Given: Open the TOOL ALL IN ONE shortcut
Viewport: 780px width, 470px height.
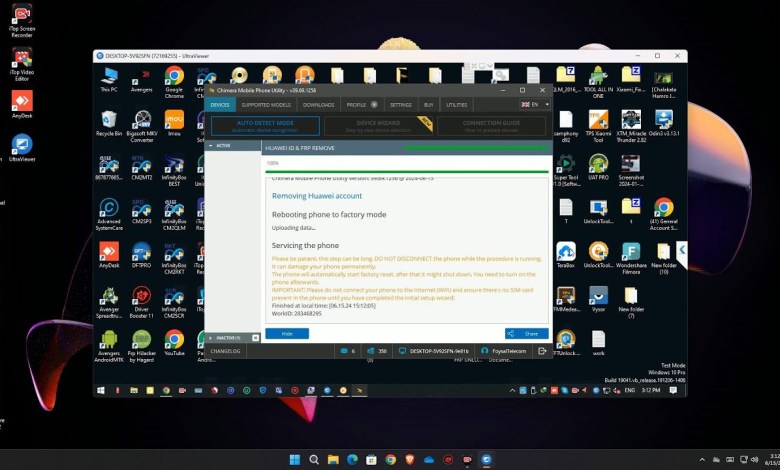Looking at the screenshot, I should pyautogui.click(x=598, y=83).
